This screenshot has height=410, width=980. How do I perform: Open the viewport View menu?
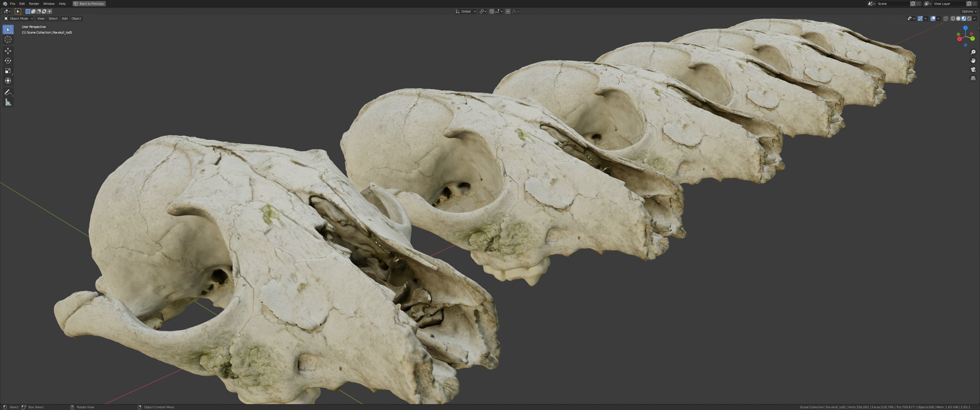[41, 18]
